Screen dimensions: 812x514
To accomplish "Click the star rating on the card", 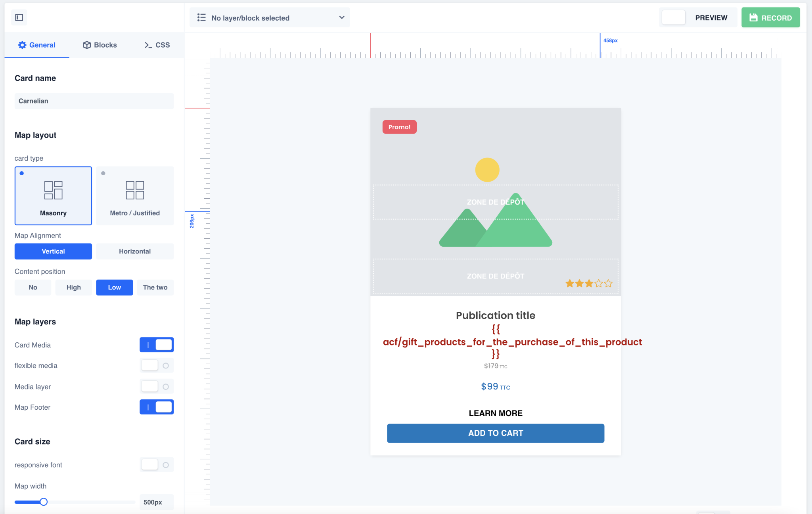I will [x=589, y=283].
